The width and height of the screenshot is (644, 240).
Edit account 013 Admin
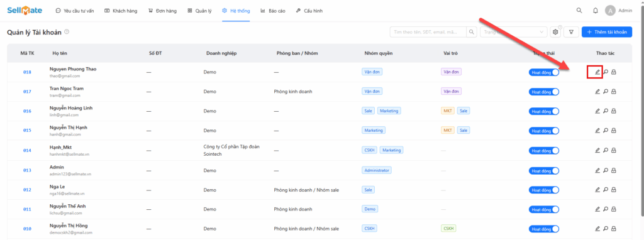tap(597, 170)
